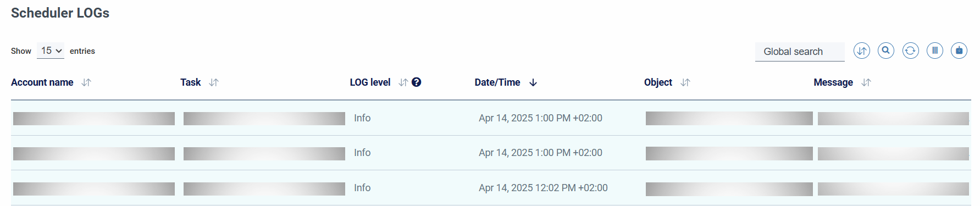Focus the Global search field
Screen dimensions: 980x206
[800, 52]
